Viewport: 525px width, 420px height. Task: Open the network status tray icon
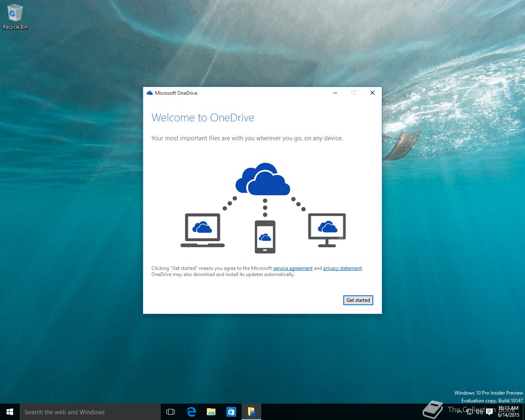coord(470,412)
